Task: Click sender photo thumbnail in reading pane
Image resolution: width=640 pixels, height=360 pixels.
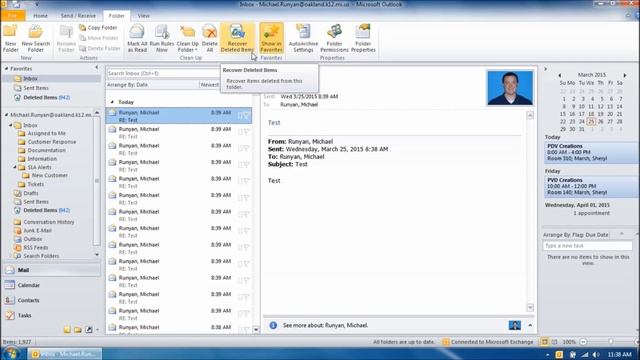Action: click(x=510, y=88)
